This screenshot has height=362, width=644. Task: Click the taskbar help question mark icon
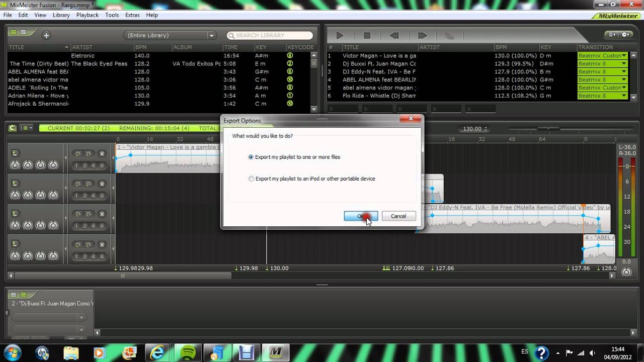pos(541,352)
